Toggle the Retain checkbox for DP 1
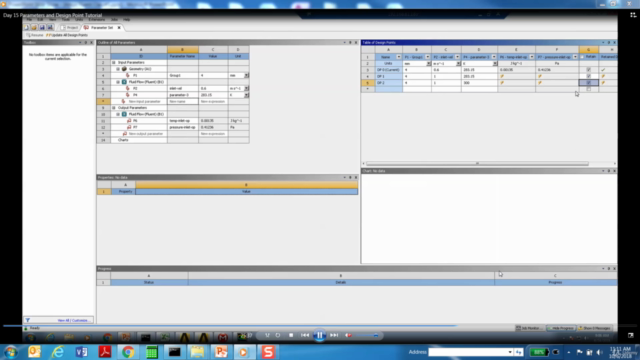This screenshot has height=360, width=640. pyautogui.click(x=589, y=76)
